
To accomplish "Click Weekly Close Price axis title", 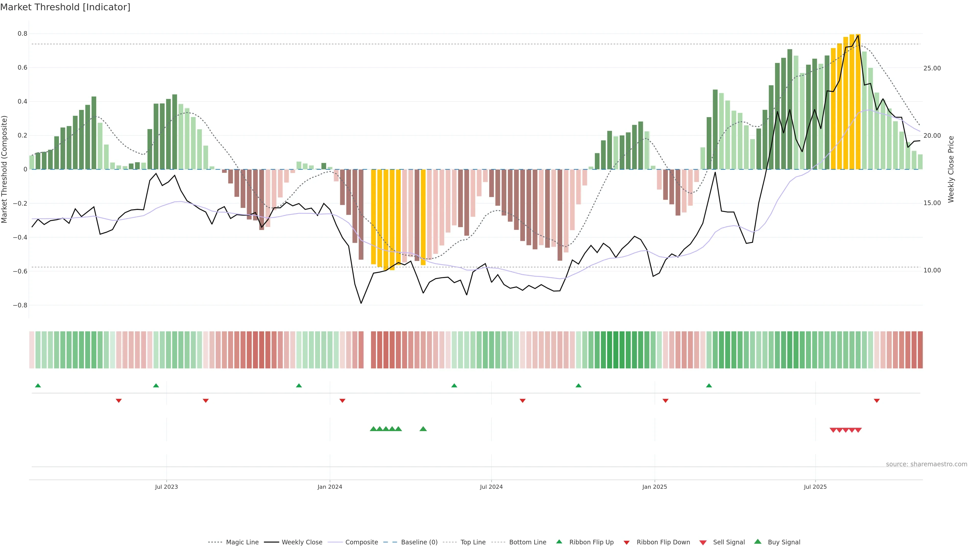I will 951,169.
